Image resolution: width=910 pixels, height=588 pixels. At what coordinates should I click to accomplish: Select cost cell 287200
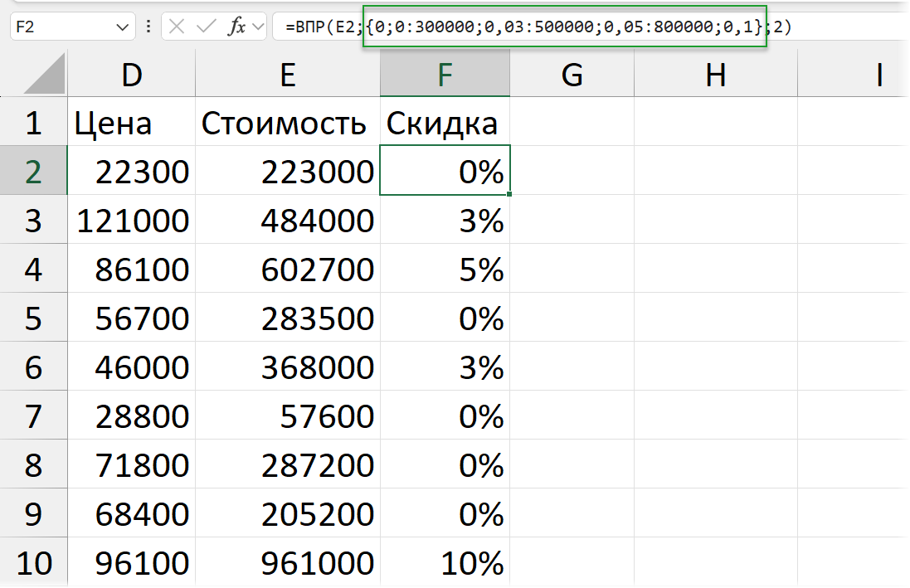tap(288, 464)
